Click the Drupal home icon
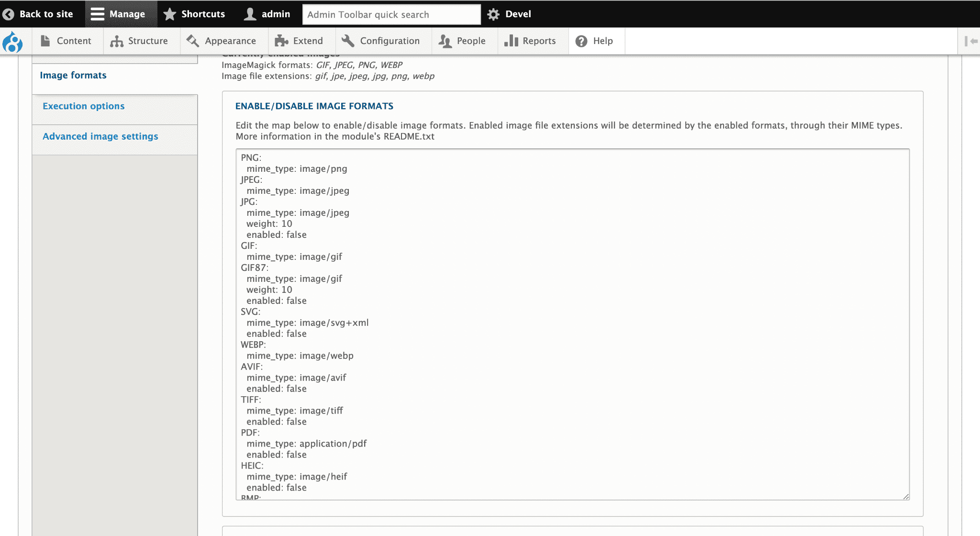This screenshot has width=980, height=536. pos(12,41)
